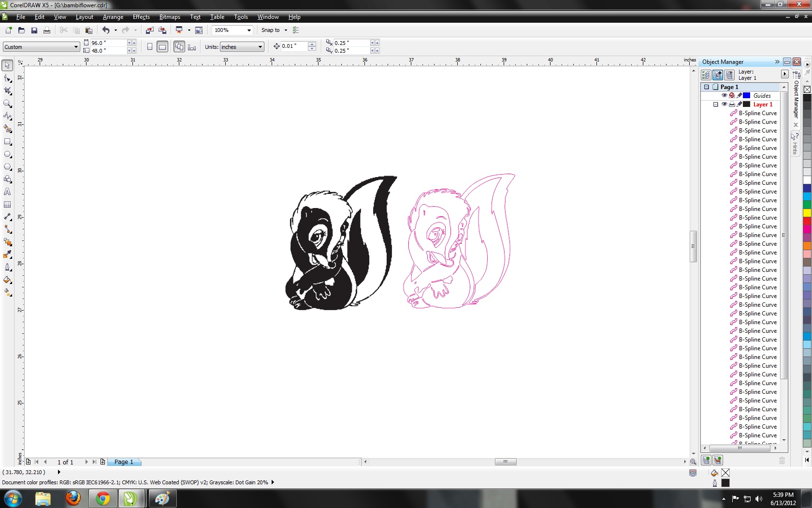The image size is (812, 508).
Task: Select the Blend interactive tool
Action: 7,242
